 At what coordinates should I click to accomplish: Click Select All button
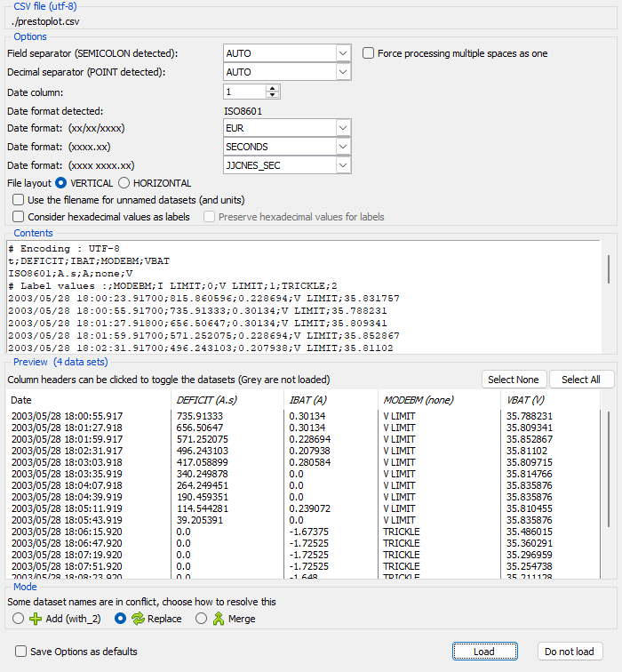[x=581, y=380]
